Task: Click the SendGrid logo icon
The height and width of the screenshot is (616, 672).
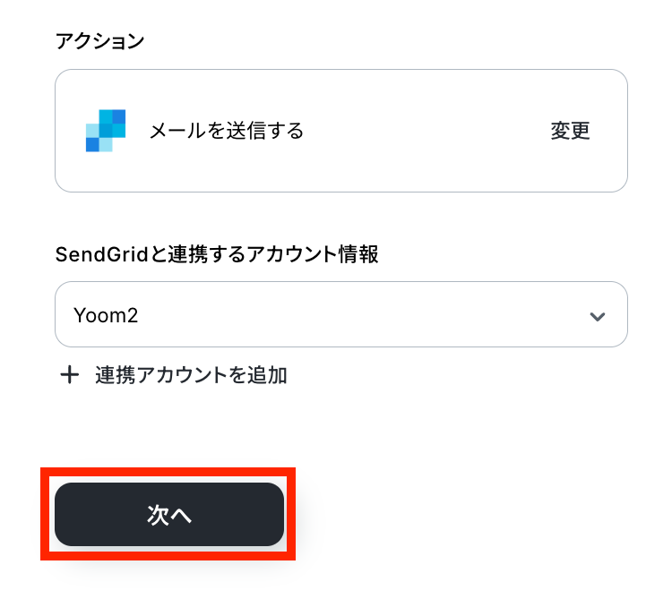Action: 106,131
